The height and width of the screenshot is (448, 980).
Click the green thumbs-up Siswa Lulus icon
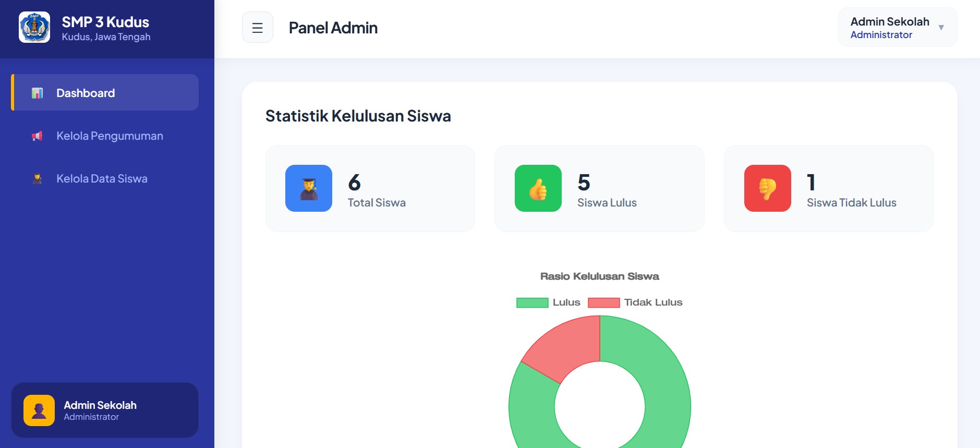[538, 188]
